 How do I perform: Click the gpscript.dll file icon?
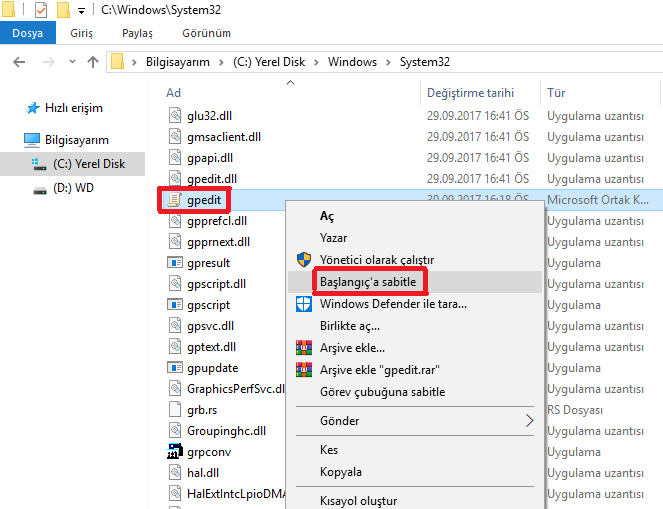(175, 284)
